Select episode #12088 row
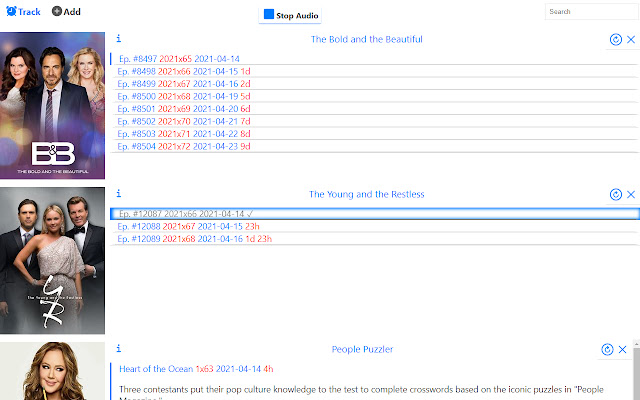 (x=375, y=227)
